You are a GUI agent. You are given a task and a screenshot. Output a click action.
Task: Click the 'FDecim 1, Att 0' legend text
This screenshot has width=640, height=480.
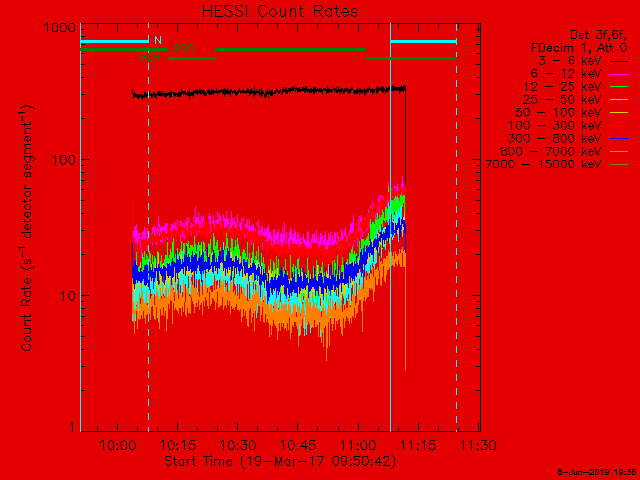tap(579, 48)
